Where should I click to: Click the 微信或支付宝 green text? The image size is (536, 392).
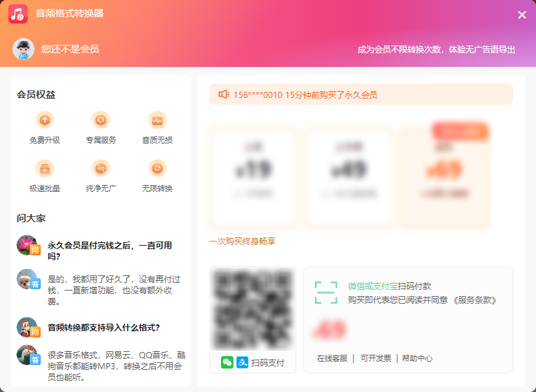point(373,286)
